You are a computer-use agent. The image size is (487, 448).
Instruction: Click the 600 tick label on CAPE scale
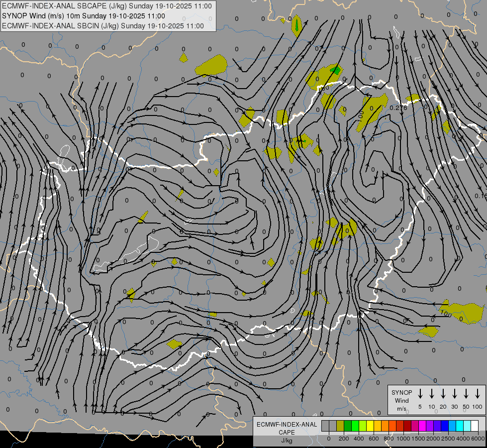[x=374, y=439]
